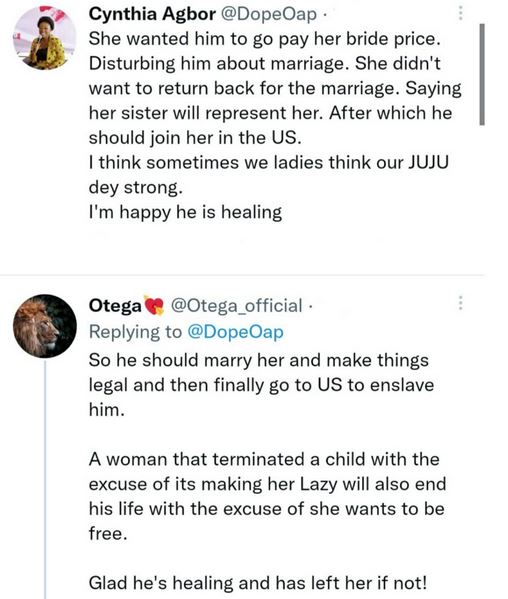The height and width of the screenshot is (599, 508).
Task: Open Cynthia Agbor's profile picture
Action: click(45, 38)
